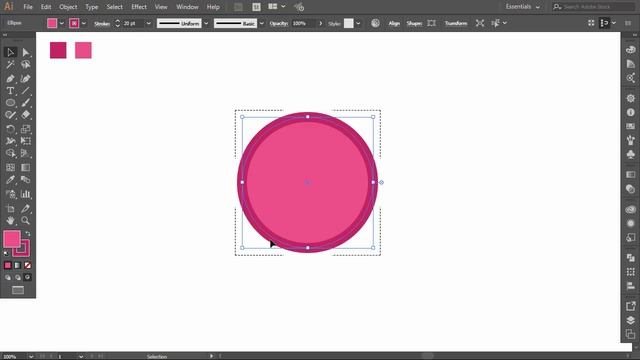The width and height of the screenshot is (640, 360).
Task: Select the Selection tool (black arrow)
Action: pyautogui.click(x=10, y=52)
